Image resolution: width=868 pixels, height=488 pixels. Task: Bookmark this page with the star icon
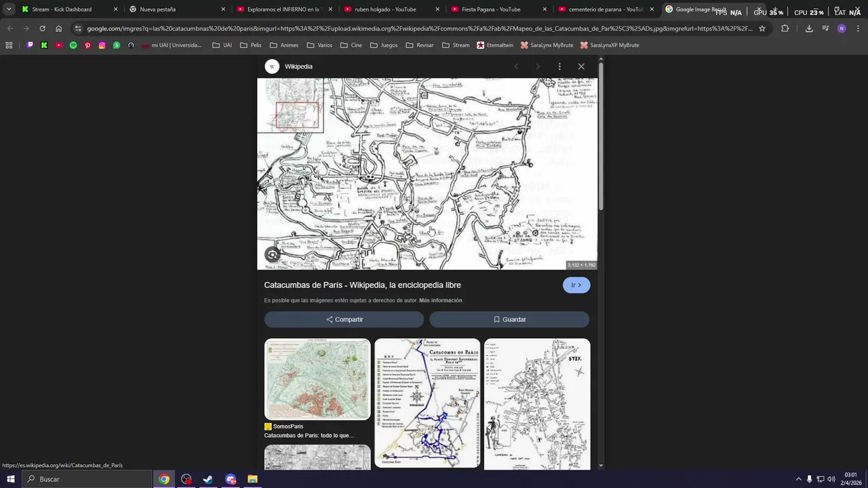762,28
